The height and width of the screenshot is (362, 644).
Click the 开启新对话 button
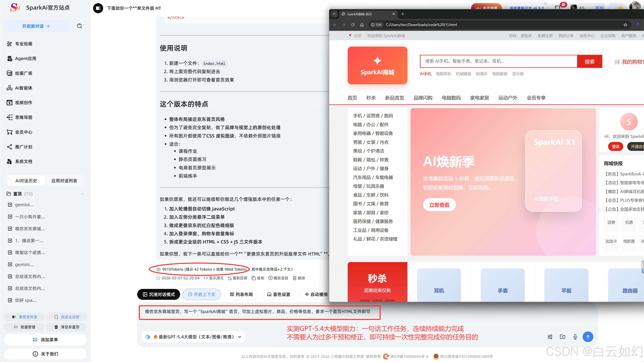37,26
